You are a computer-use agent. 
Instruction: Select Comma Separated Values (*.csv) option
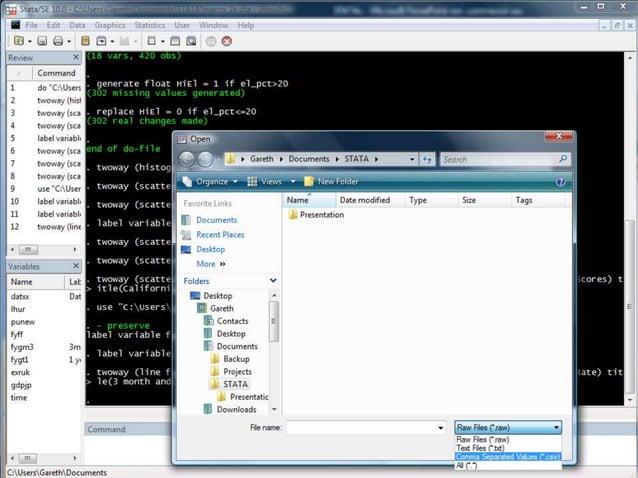[508, 456]
